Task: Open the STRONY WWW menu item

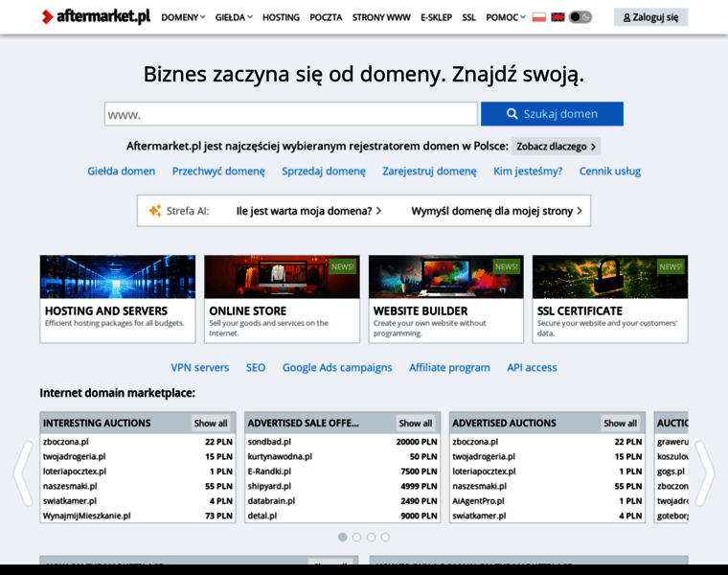Action: [381, 17]
